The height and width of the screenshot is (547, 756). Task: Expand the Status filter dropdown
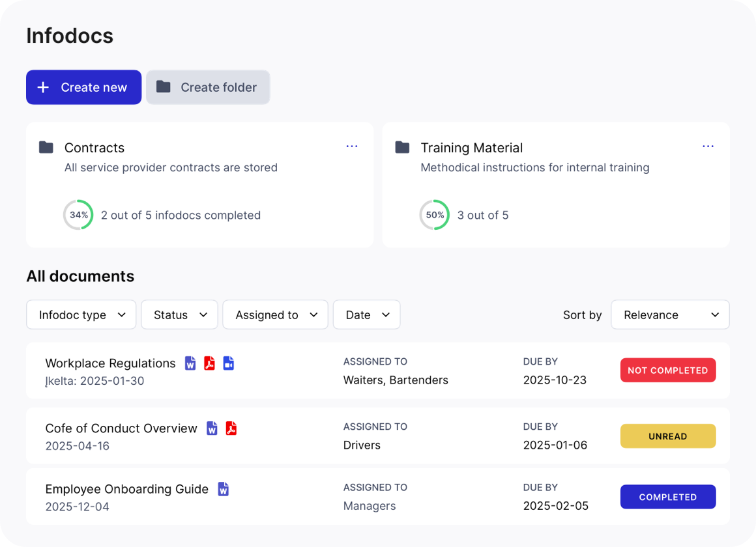180,315
